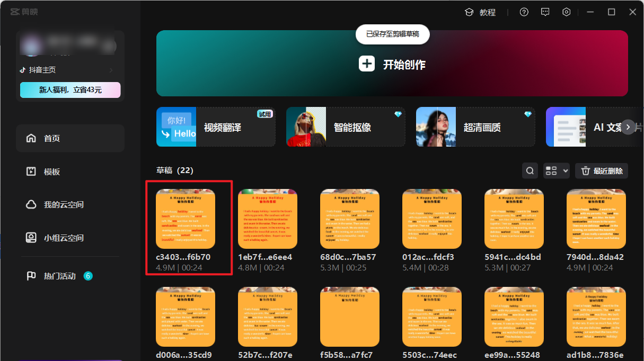The height and width of the screenshot is (361, 644).
Task: Click the search icon above the drafts grid
Action: click(530, 170)
